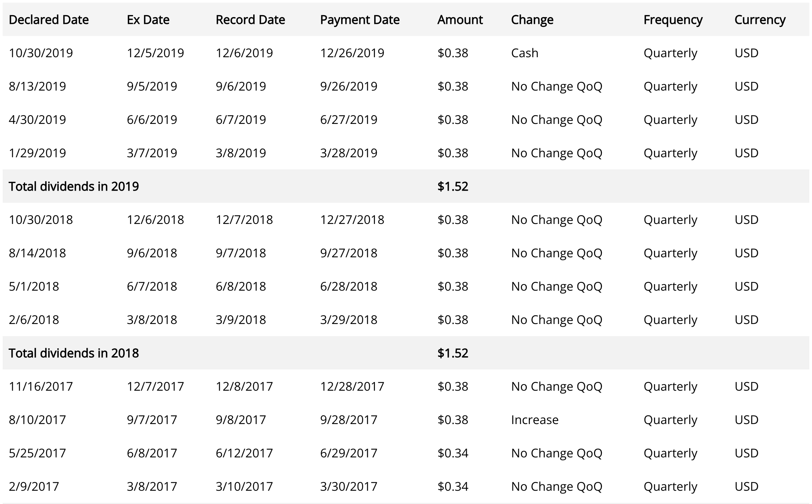Select the Record Date column header

pos(250,20)
